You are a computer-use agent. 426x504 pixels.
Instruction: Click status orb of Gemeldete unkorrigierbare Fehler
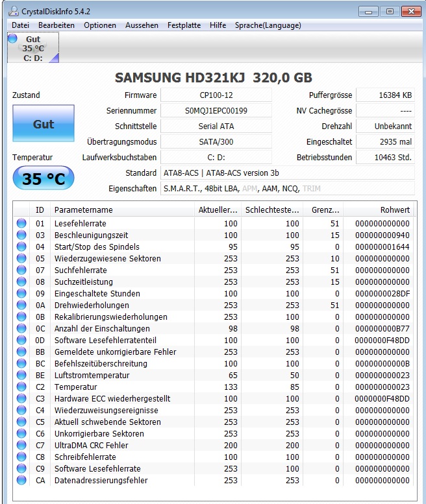click(21, 352)
